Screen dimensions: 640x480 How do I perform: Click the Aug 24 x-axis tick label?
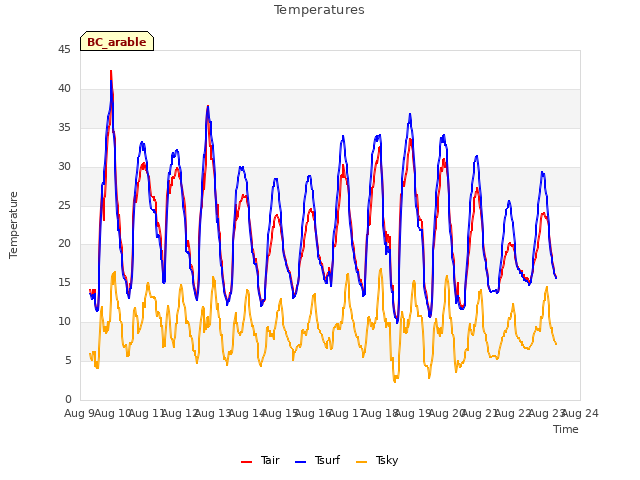(580, 413)
